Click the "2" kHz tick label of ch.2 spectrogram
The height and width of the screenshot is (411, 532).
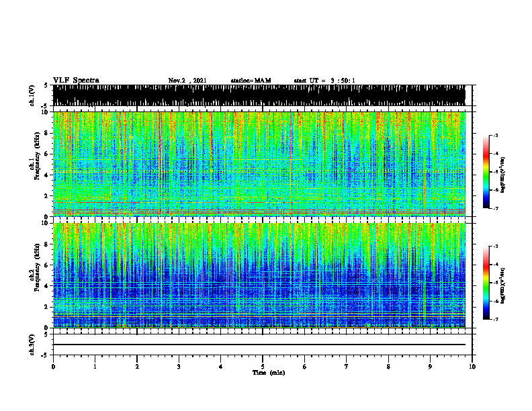pyautogui.click(x=47, y=307)
